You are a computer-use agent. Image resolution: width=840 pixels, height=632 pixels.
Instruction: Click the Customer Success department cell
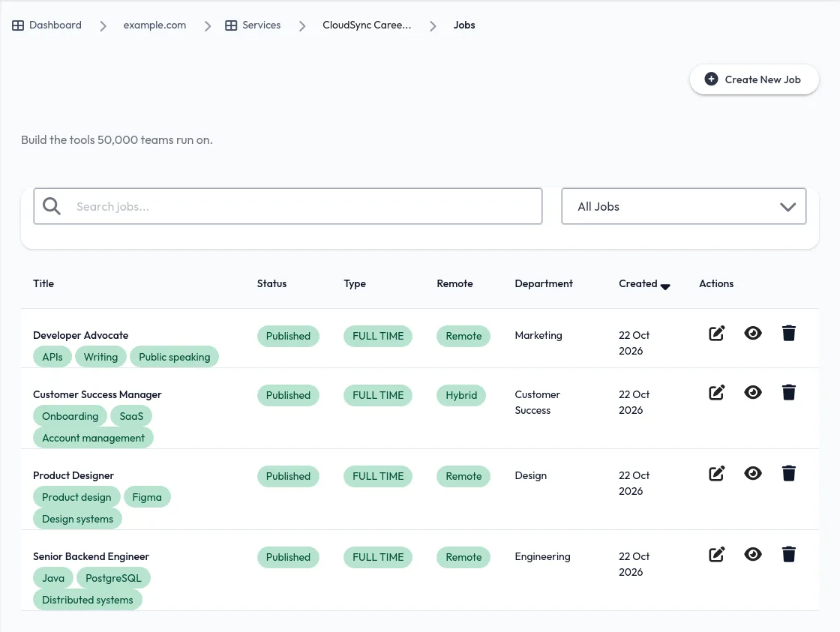click(x=537, y=403)
